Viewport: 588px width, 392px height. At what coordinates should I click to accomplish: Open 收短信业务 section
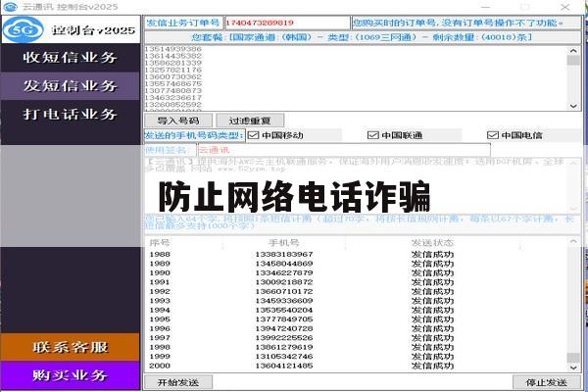[71, 58]
